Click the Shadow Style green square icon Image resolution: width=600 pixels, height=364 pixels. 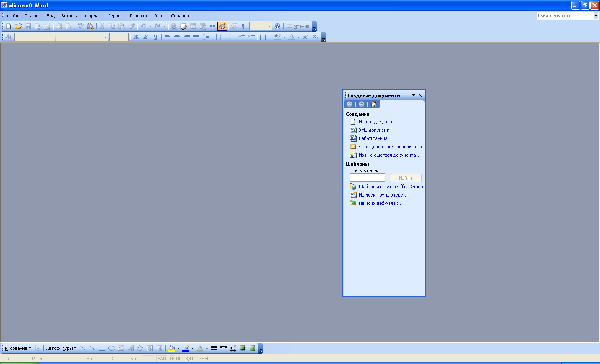point(242,348)
